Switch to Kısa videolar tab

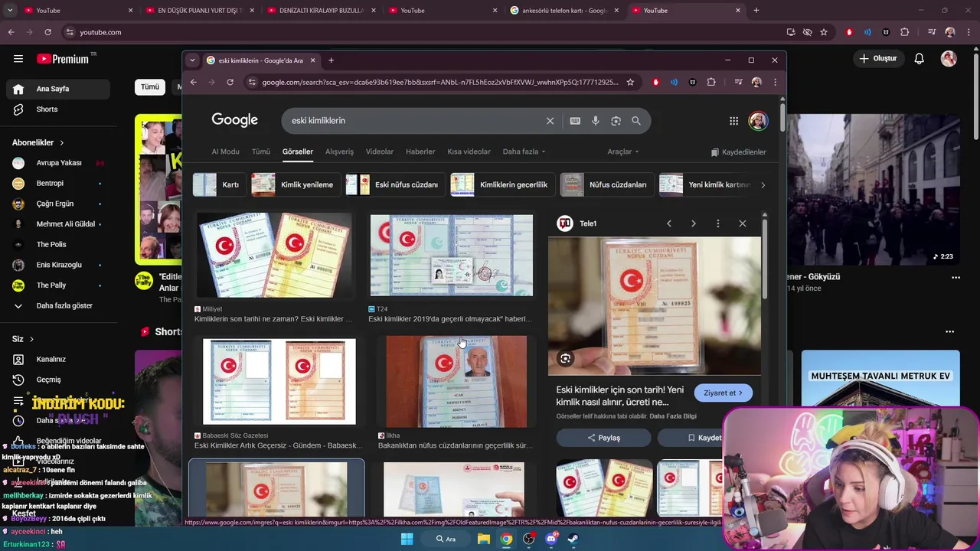[469, 152]
